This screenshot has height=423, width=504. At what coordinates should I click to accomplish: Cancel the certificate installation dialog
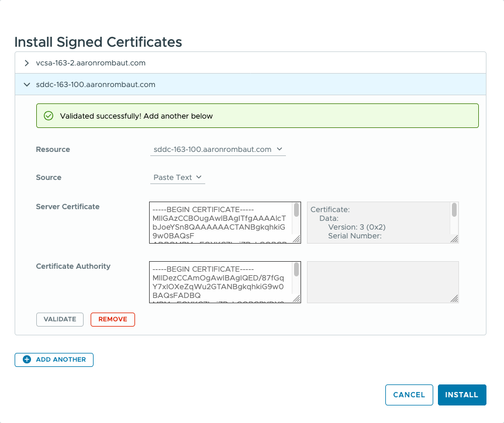click(x=409, y=394)
